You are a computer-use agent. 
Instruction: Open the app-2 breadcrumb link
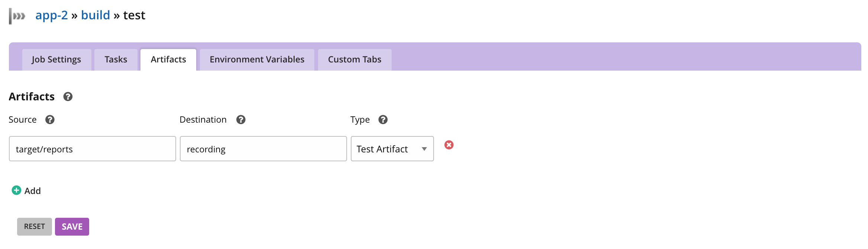coord(52,15)
